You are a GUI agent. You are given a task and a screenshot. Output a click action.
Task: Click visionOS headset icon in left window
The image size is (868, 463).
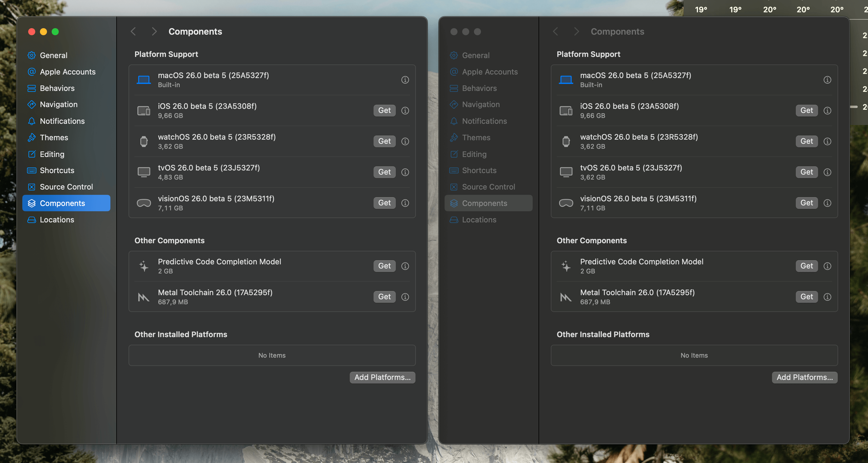pos(144,203)
